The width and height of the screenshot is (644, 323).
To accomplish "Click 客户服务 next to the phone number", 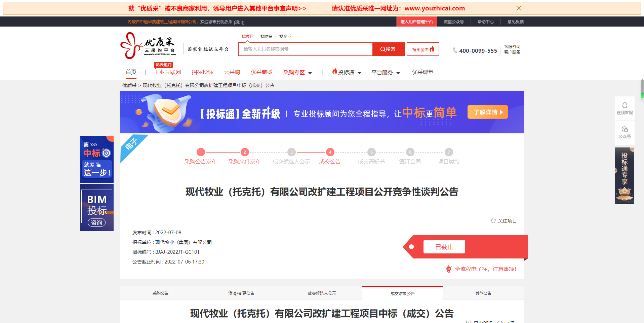I will click(x=512, y=52).
